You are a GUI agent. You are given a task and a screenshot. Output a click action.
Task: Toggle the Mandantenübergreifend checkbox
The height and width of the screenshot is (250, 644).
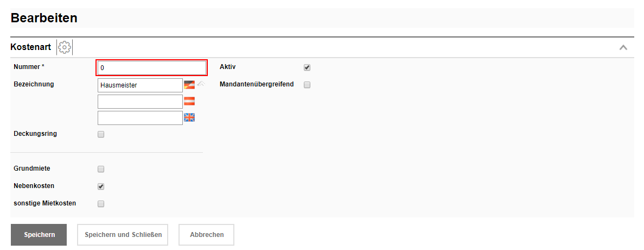coord(307,85)
